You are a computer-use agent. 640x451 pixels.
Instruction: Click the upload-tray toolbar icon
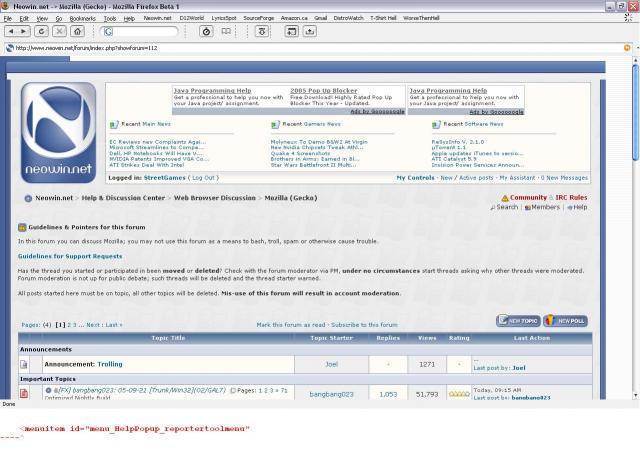(310, 31)
